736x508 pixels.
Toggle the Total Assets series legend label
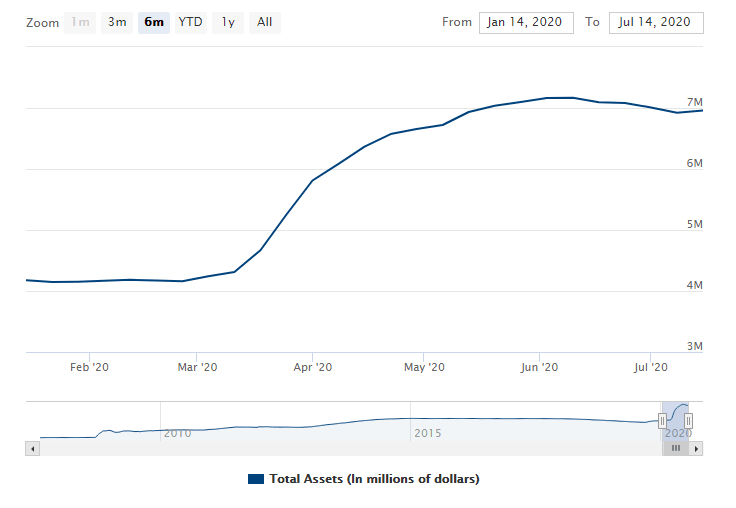tap(374, 480)
